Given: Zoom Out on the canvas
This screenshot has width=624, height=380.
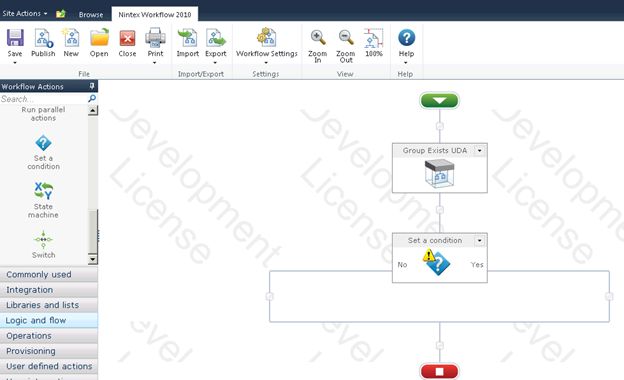Looking at the screenshot, I should click(x=345, y=45).
